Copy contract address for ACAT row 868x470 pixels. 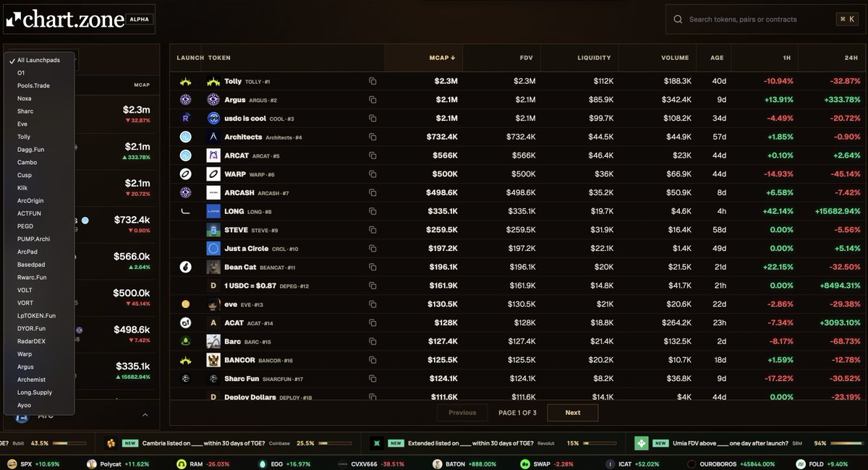coord(373,322)
